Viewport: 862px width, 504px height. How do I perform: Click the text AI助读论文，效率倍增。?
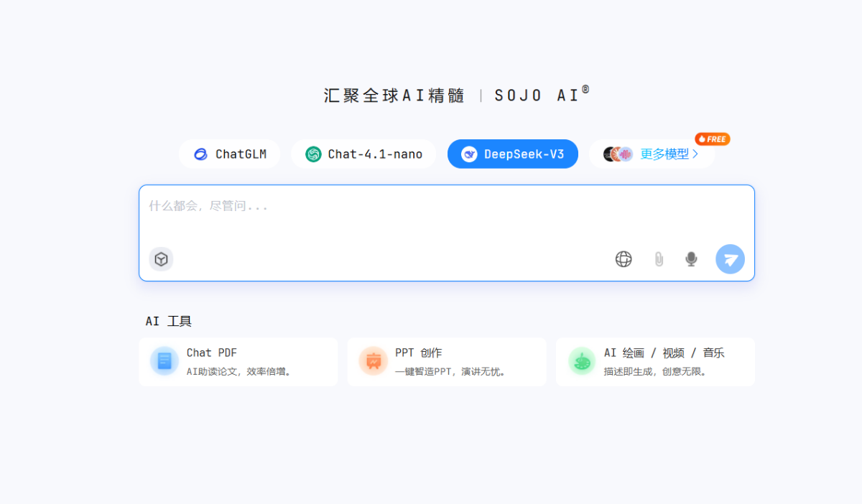click(239, 372)
